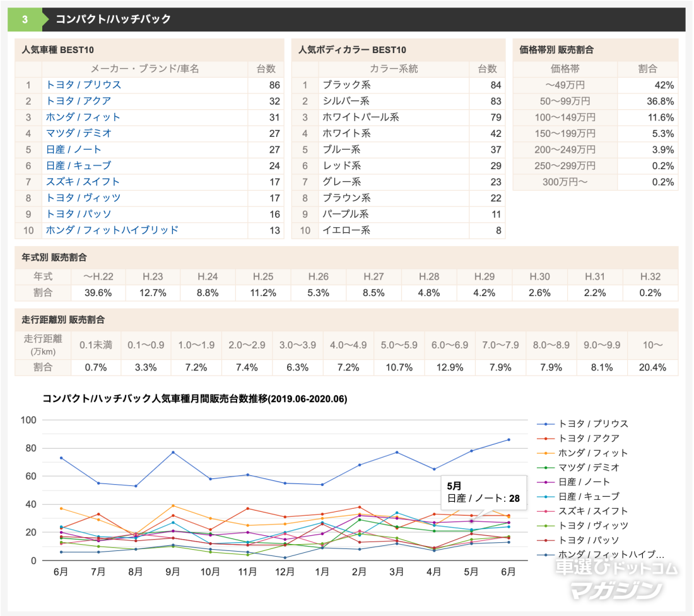
Task: Click the コンパクト/ハッチバック section title
Action: pyautogui.click(x=113, y=19)
